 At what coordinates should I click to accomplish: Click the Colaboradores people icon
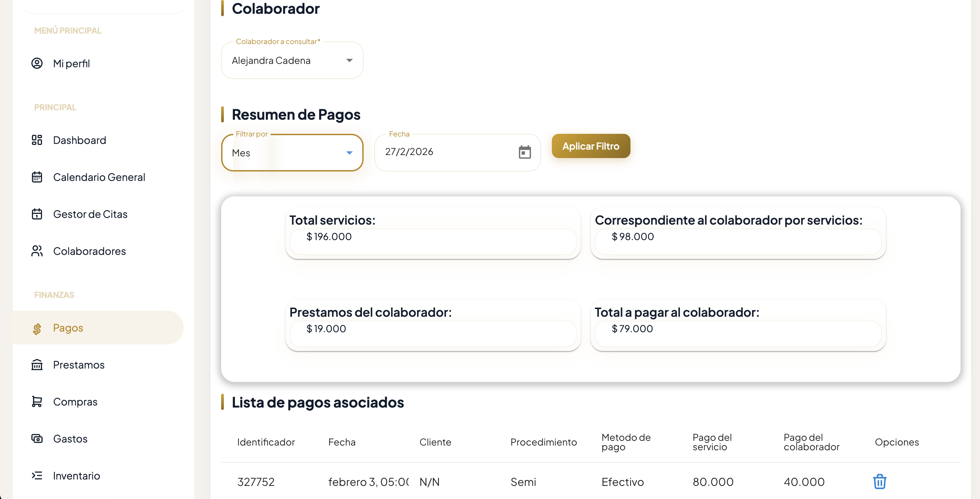[37, 251]
